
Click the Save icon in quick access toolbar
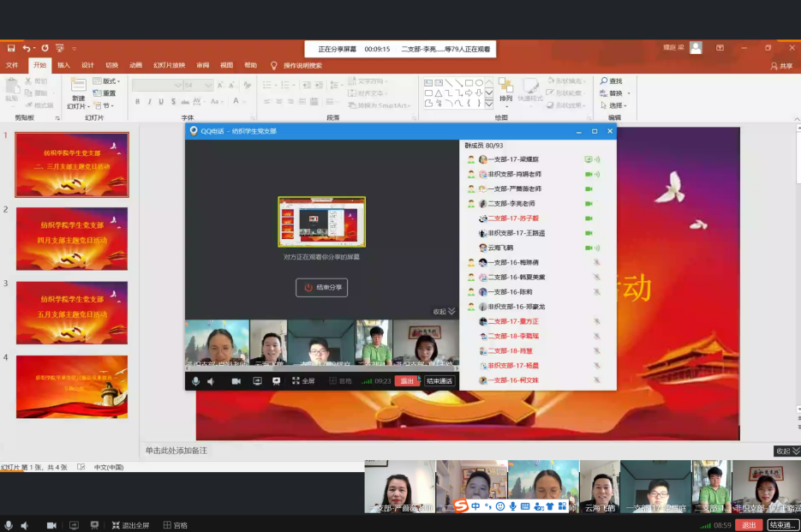click(x=11, y=48)
